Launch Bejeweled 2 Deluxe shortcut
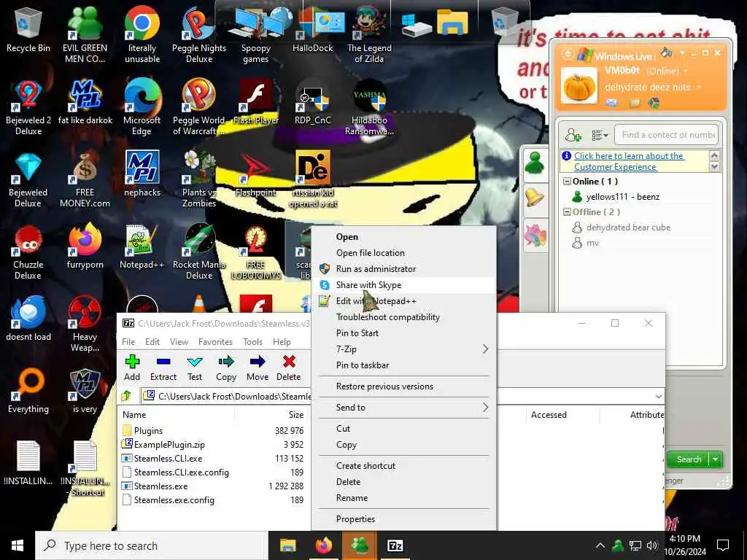The image size is (747, 560). point(28,108)
